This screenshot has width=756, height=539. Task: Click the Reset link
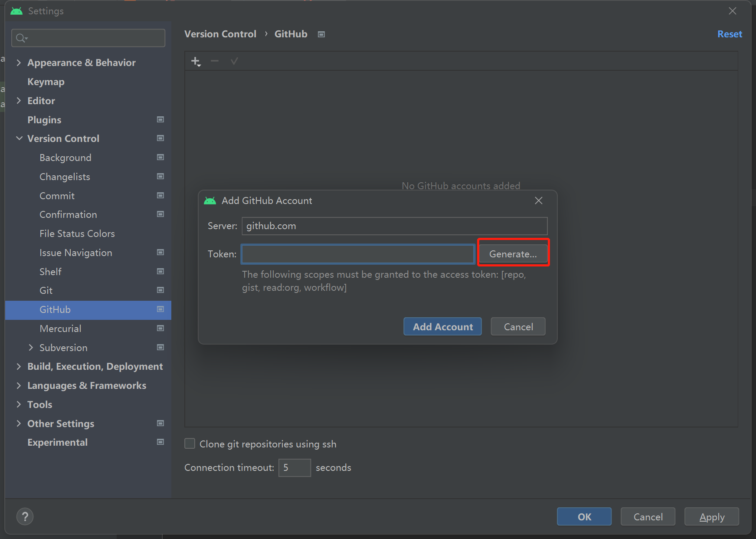pos(730,34)
